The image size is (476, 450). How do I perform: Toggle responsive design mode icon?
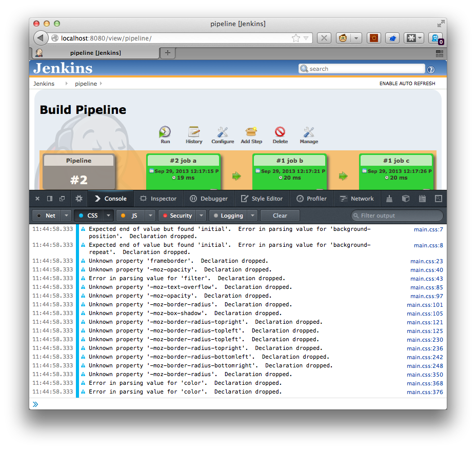(x=439, y=199)
